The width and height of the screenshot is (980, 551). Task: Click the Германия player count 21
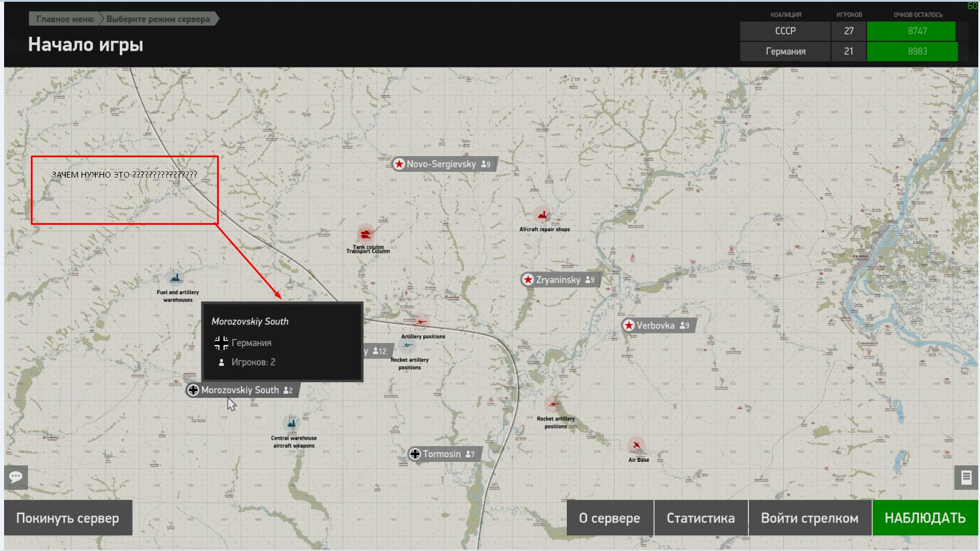coord(848,51)
